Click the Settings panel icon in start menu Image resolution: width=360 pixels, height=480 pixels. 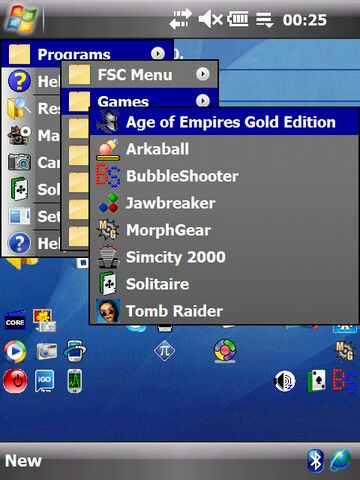[19, 216]
